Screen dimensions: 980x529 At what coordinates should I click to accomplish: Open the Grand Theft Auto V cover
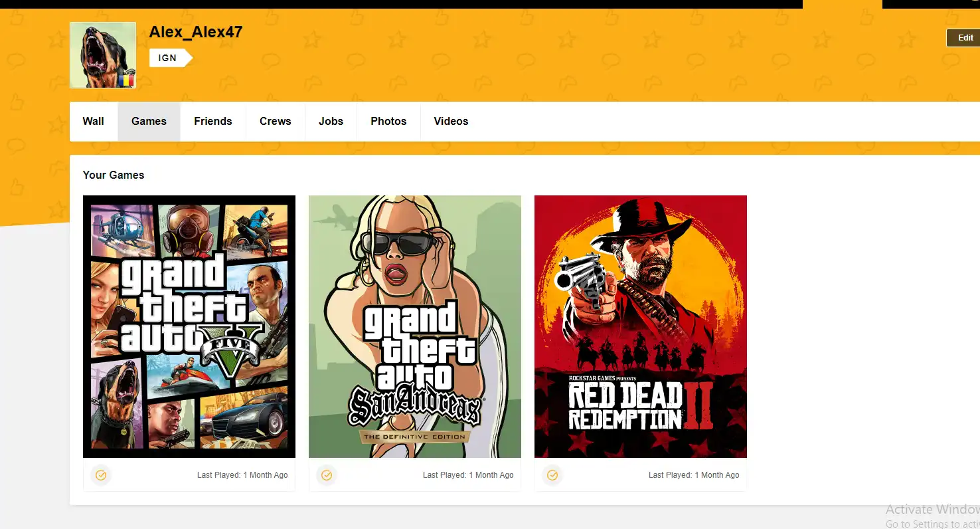(x=189, y=326)
